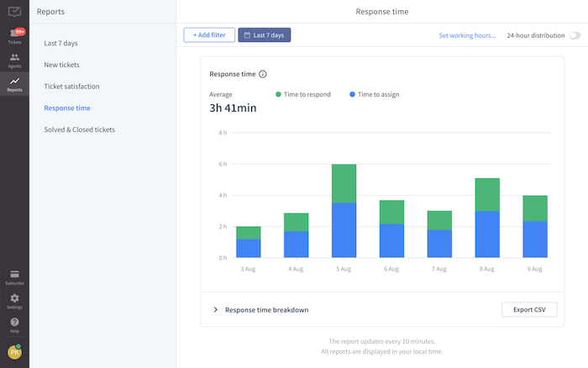Click the 8 h axis label
The image size is (588, 368).
point(223,133)
